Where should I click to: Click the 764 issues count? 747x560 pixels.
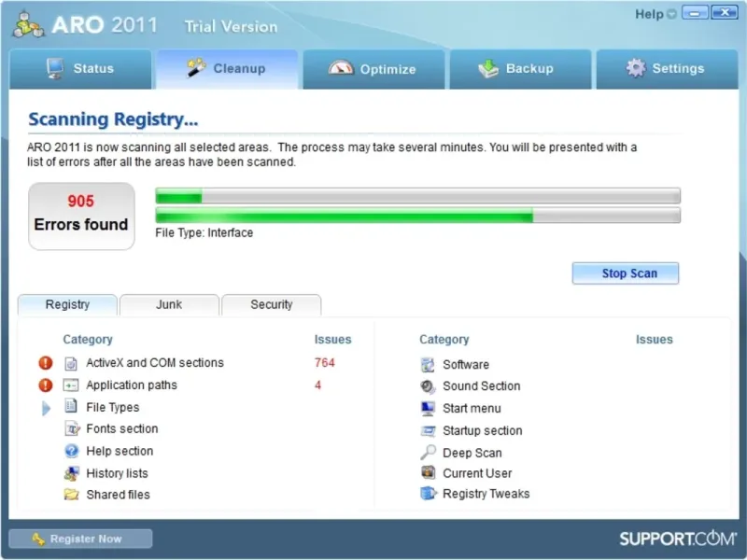(x=324, y=363)
